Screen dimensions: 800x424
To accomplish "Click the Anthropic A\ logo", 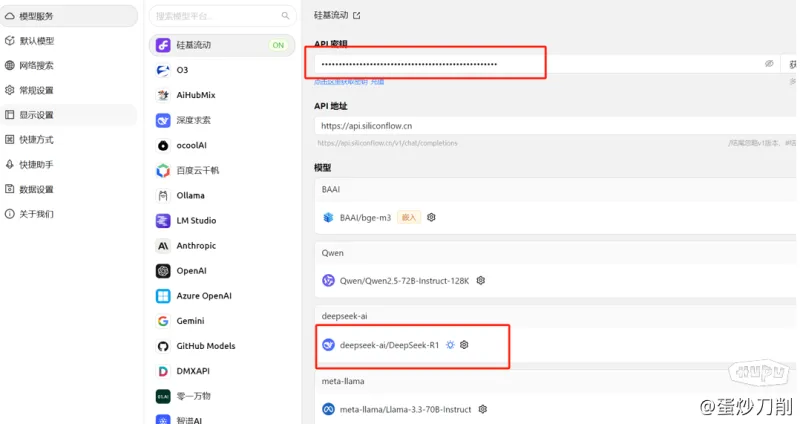I will point(163,246).
